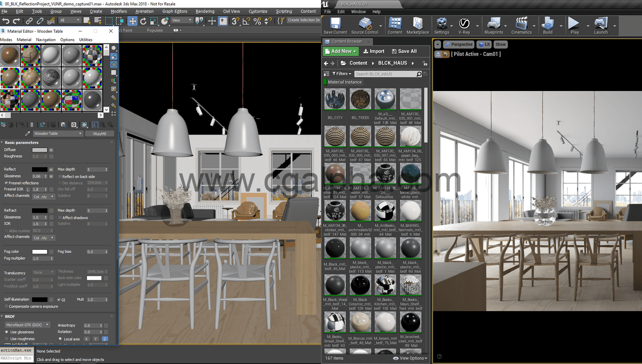Click the Mirror tool in 3ds Max toolbar
642x364 pixels.
pyautogui.click(x=199, y=20)
